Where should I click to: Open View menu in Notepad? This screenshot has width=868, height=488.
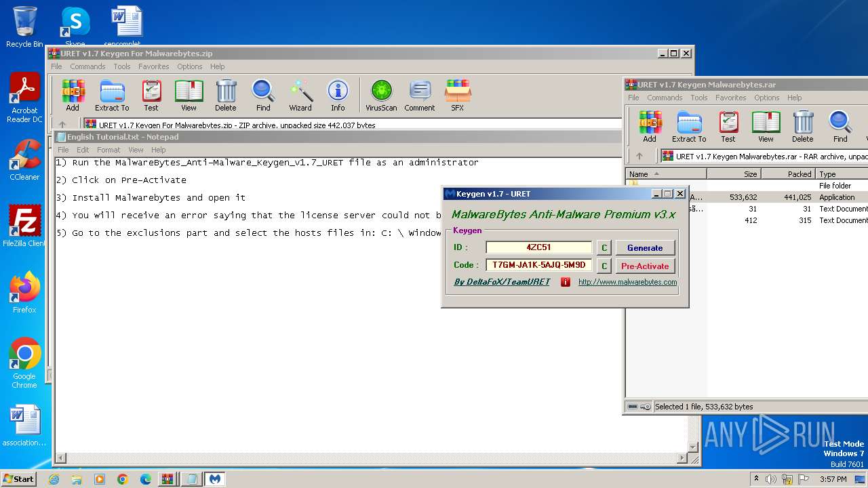(136, 150)
